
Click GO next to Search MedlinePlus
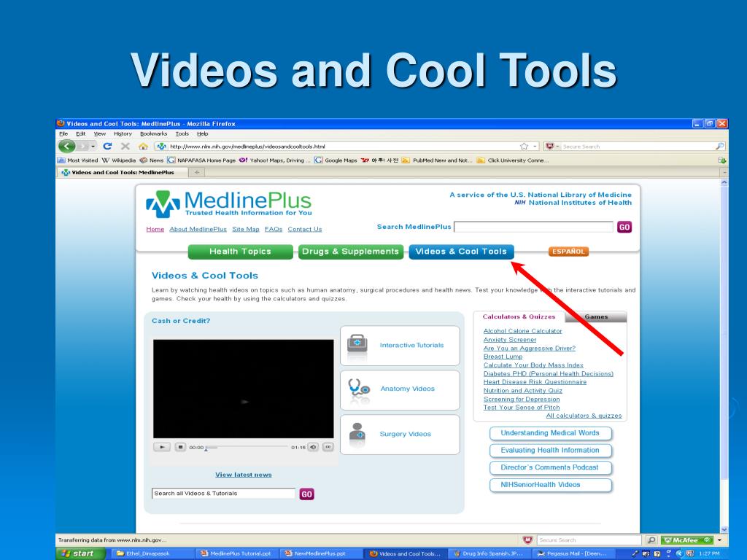pos(624,227)
